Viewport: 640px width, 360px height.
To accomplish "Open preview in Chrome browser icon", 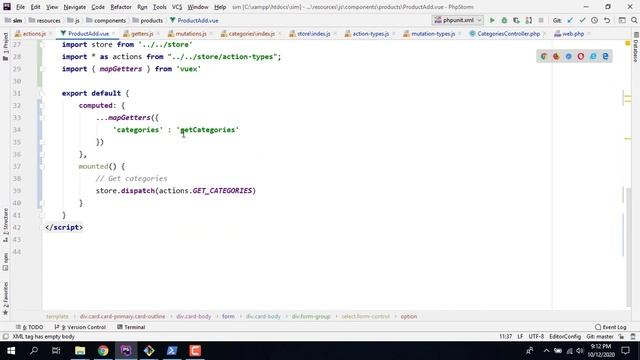I will 544,56.
